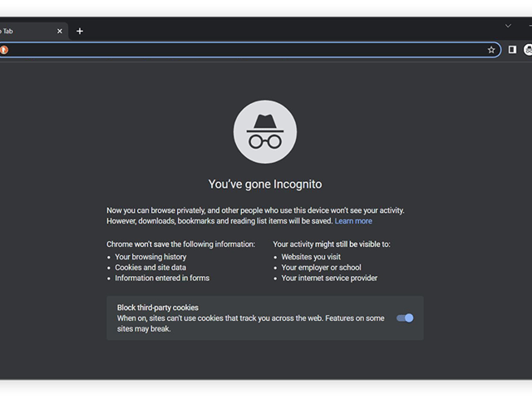Bookmark this page with the star icon

click(491, 50)
